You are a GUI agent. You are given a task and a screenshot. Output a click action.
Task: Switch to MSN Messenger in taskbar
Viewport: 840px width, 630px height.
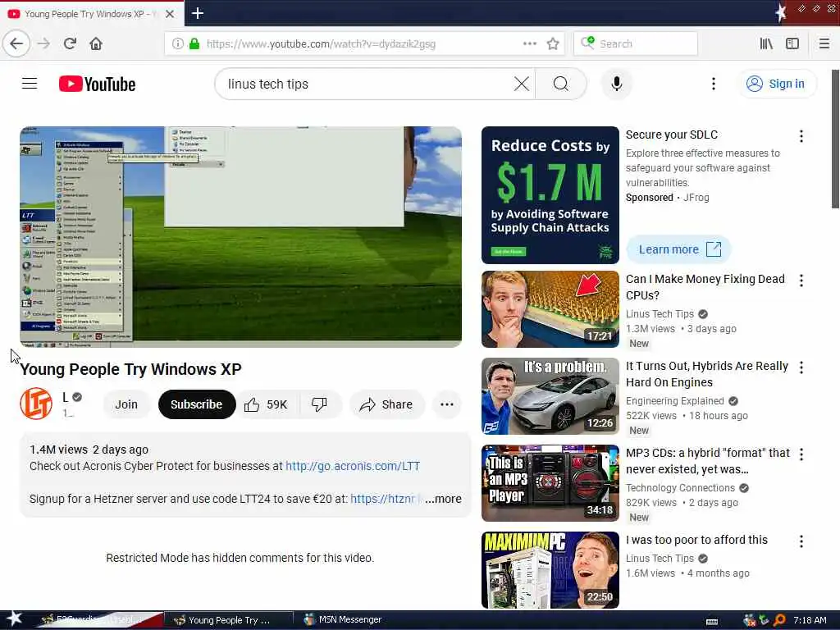coord(344,620)
